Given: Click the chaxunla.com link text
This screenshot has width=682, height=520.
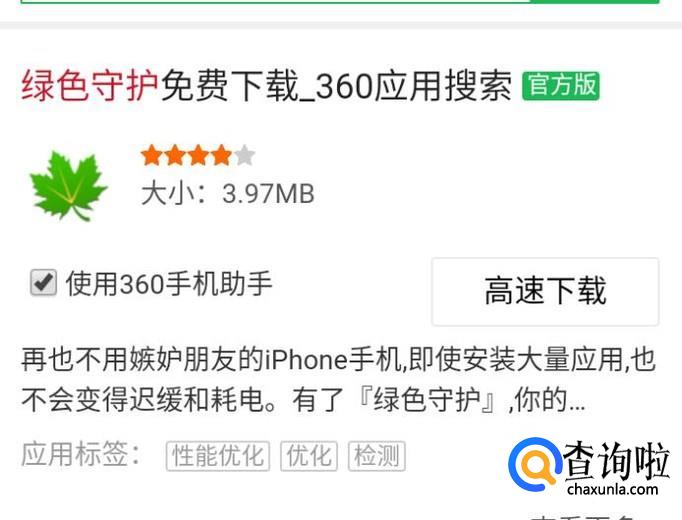Looking at the screenshot, I should [612, 489].
